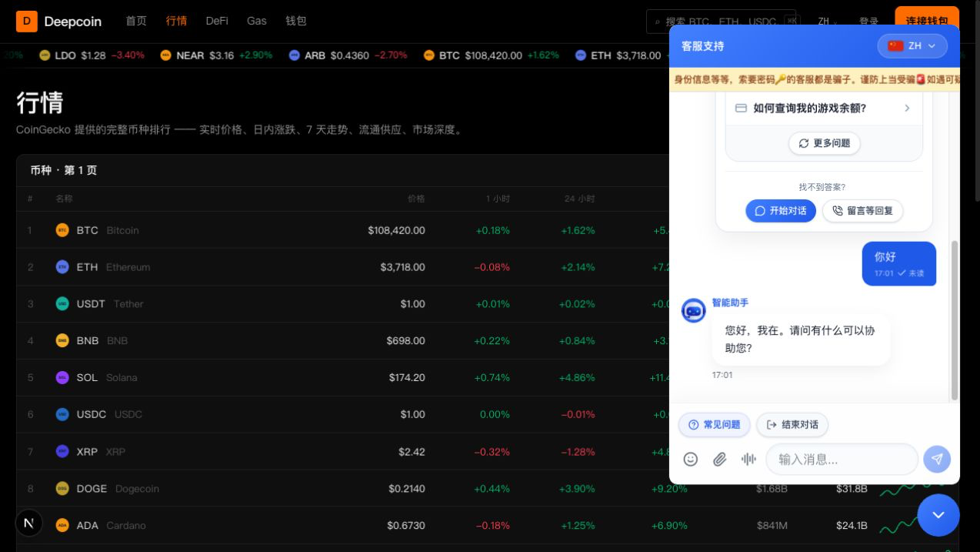Click the ETH icon in ticker bar

click(x=581, y=55)
